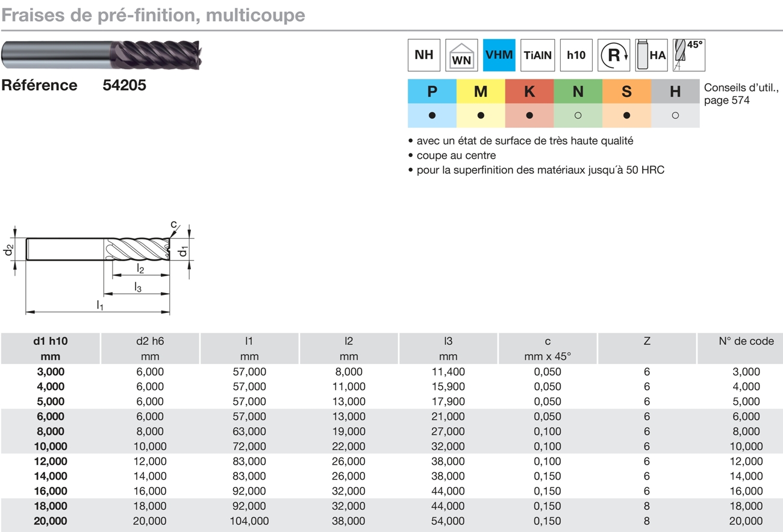Select the 45° helix angle icon
This screenshot has width=783, height=532.
pyautogui.click(x=689, y=55)
